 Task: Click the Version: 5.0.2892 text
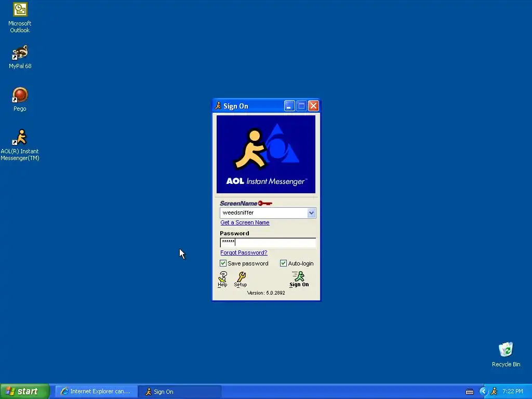266,293
